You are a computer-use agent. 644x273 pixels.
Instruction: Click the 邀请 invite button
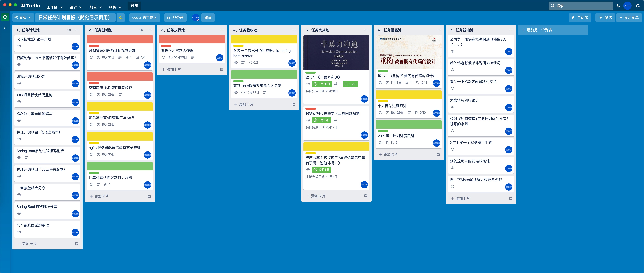[x=208, y=18]
